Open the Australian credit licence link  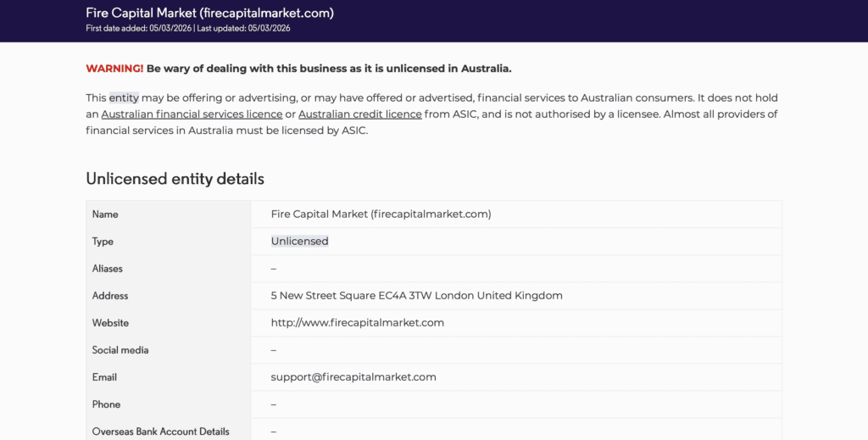[x=359, y=114]
